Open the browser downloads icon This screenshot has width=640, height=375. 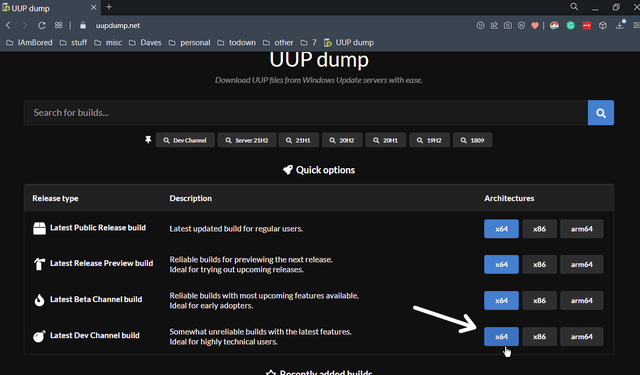620,25
